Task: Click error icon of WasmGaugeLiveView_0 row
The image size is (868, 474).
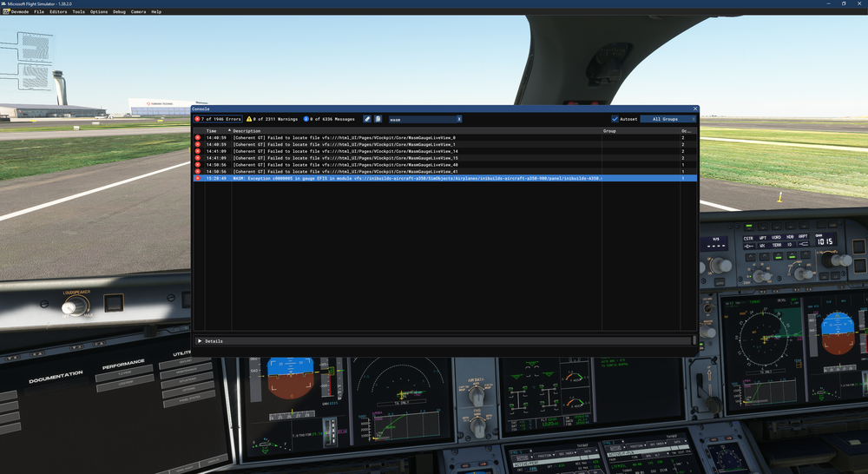Action: click(197, 138)
